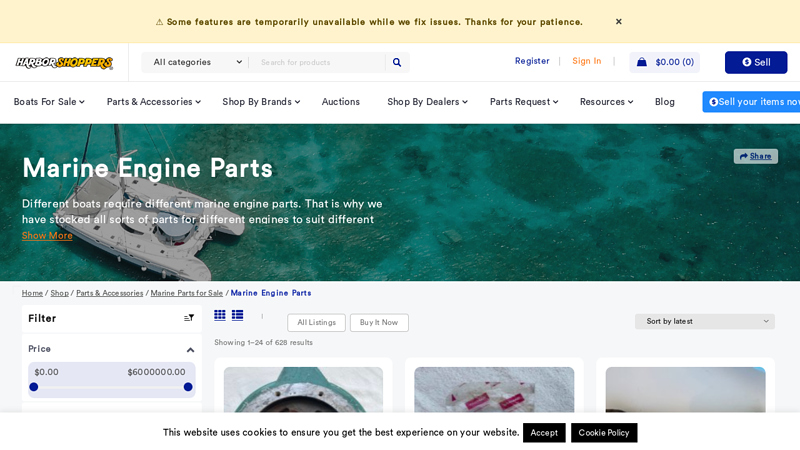Click the Marine Engine Parts breadcrumb text
Image resolution: width=800 pixels, height=450 pixels.
tap(271, 293)
